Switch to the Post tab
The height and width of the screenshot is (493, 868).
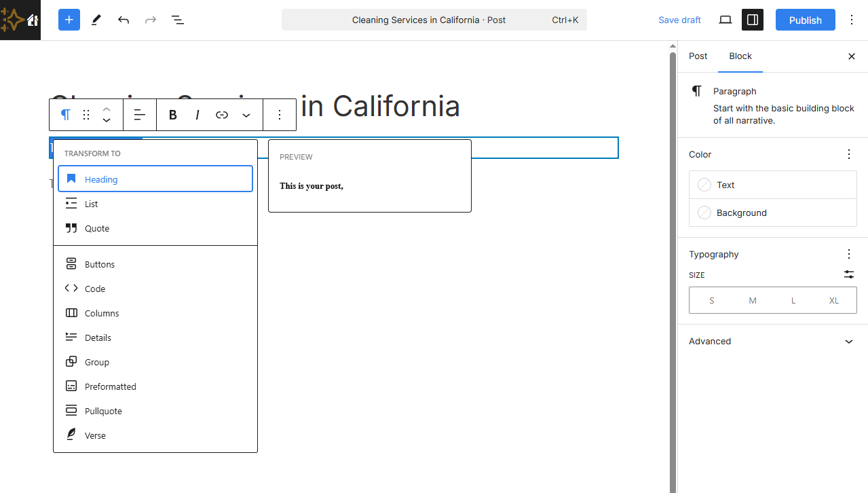(698, 56)
